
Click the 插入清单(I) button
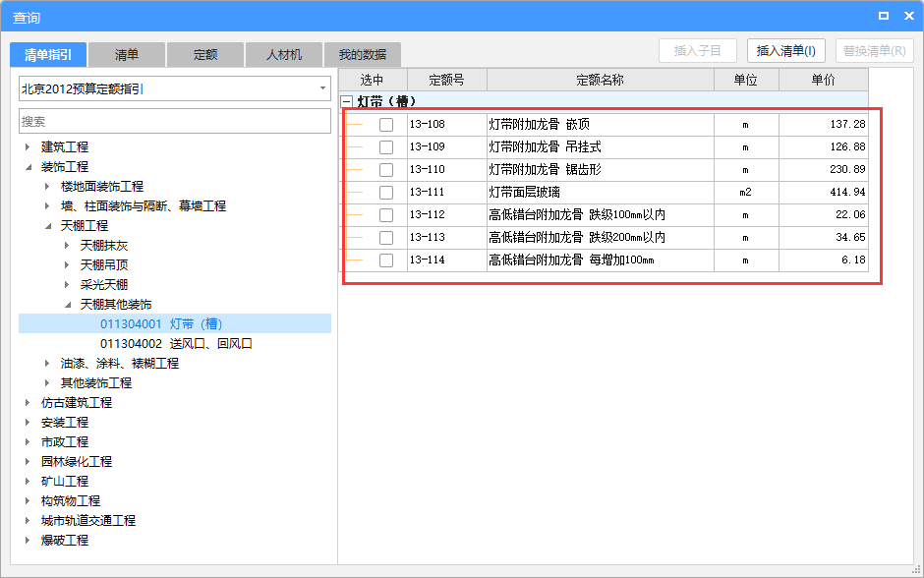pos(786,51)
